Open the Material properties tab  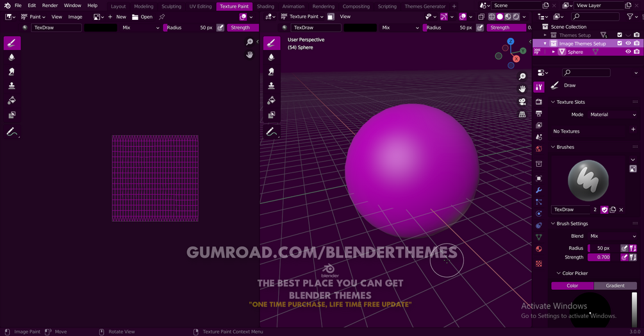[x=539, y=249]
